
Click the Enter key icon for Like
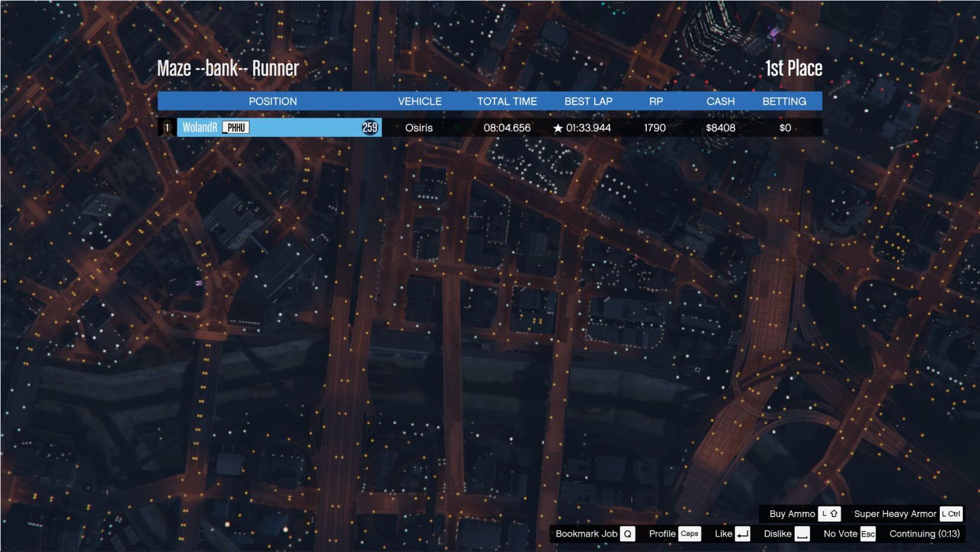tap(743, 534)
